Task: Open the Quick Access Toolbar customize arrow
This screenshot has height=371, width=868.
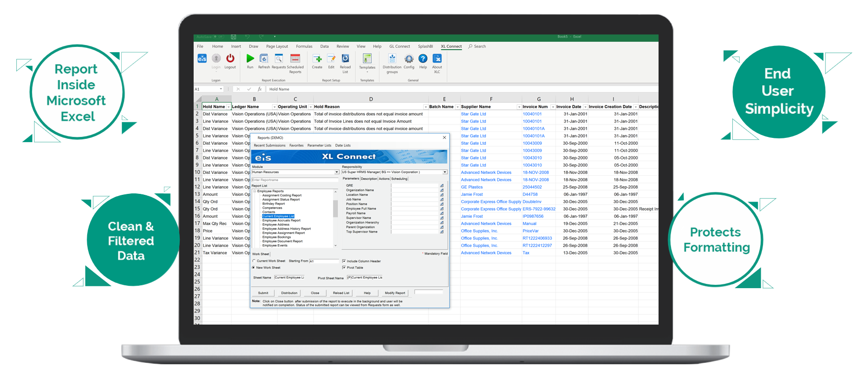Action: click(275, 37)
